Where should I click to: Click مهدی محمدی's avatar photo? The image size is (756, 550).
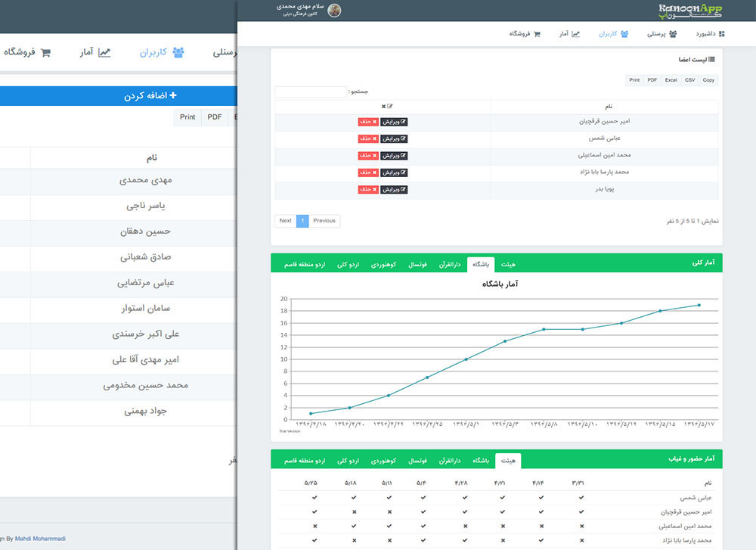pyautogui.click(x=335, y=10)
